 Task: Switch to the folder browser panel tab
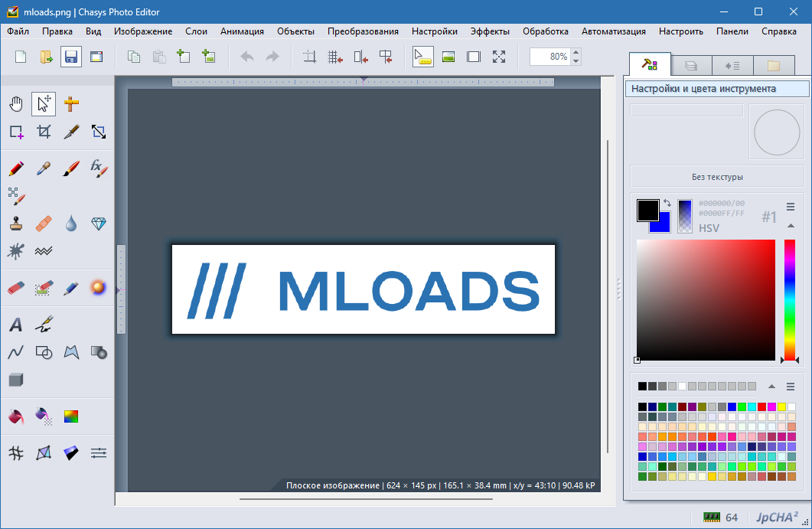pos(774,65)
